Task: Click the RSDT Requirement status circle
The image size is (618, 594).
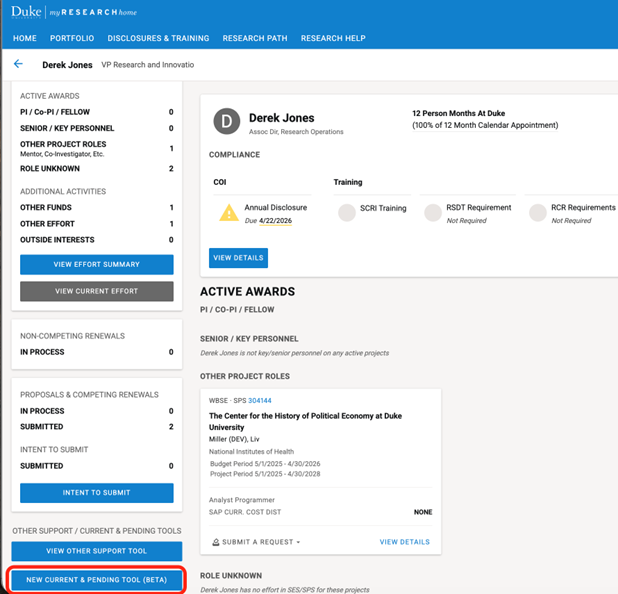Action: [433, 212]
